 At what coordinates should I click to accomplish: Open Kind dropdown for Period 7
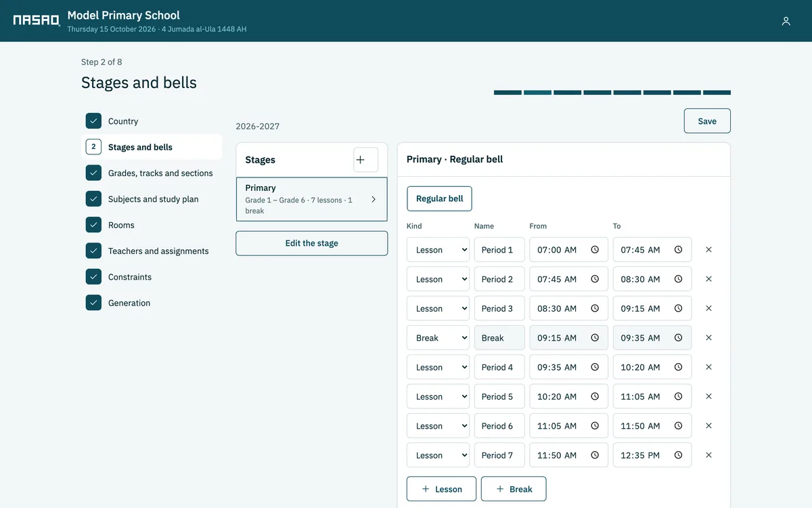coord(438,455)
